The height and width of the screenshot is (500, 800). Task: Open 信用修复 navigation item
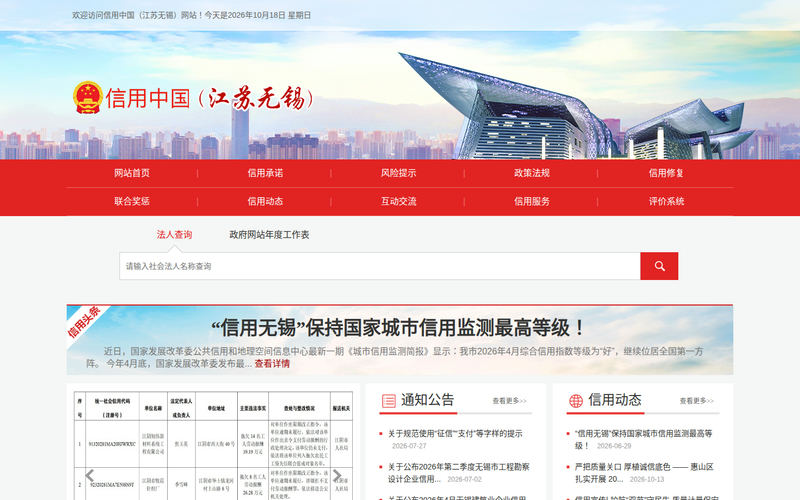[x=666, y=173]
